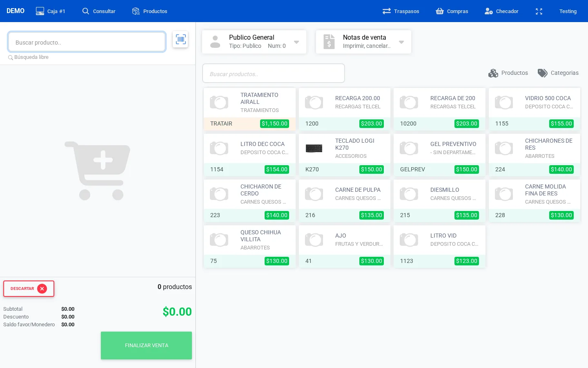The height and width of the screenshot is (368, 588).
Task: Focus the Buscar producto search field
Action: [87, 42]
